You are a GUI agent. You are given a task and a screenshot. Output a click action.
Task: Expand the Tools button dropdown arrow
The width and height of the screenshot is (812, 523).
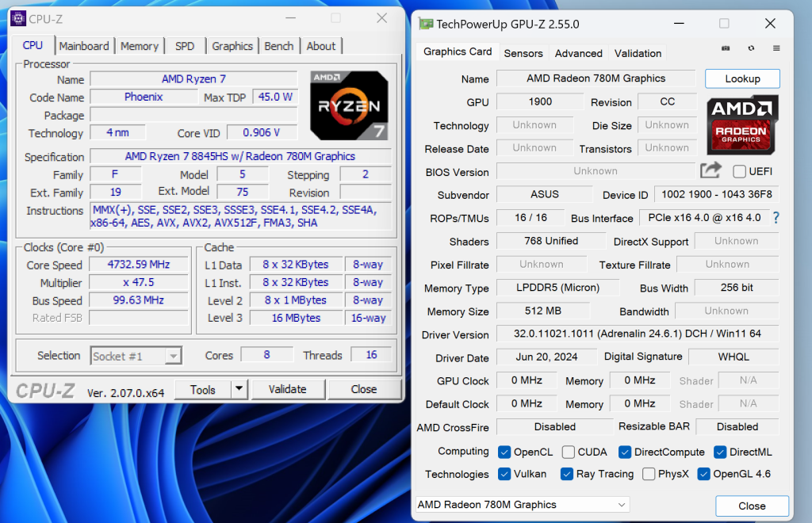[239, 389]
